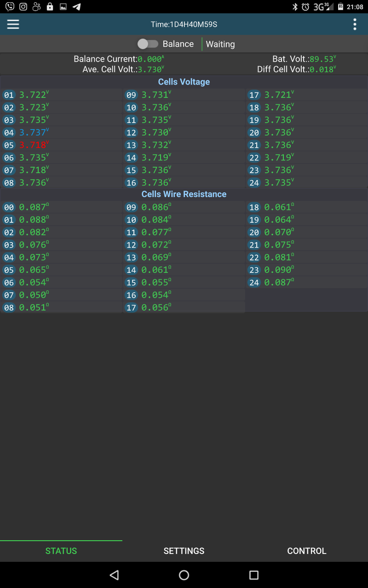Tap the Telegram notification icon
This screenshot has width=368, height=588.
pos(77,6)
